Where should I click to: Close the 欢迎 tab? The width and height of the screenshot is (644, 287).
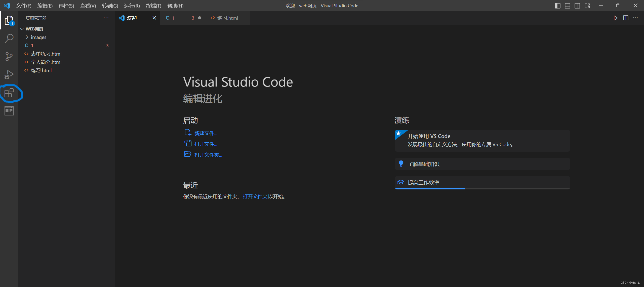pyautogui.click(x=154, y=18)
